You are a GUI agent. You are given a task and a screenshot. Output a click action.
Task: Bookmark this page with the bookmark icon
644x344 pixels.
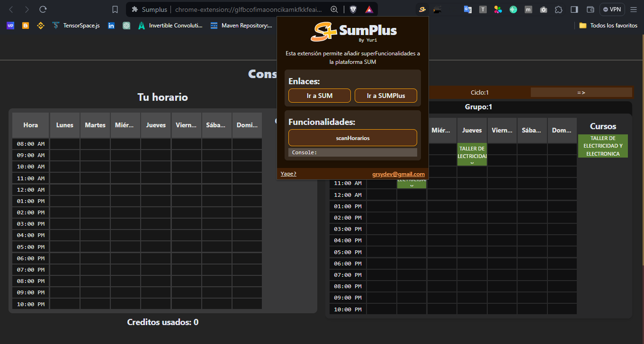[115, 9]
